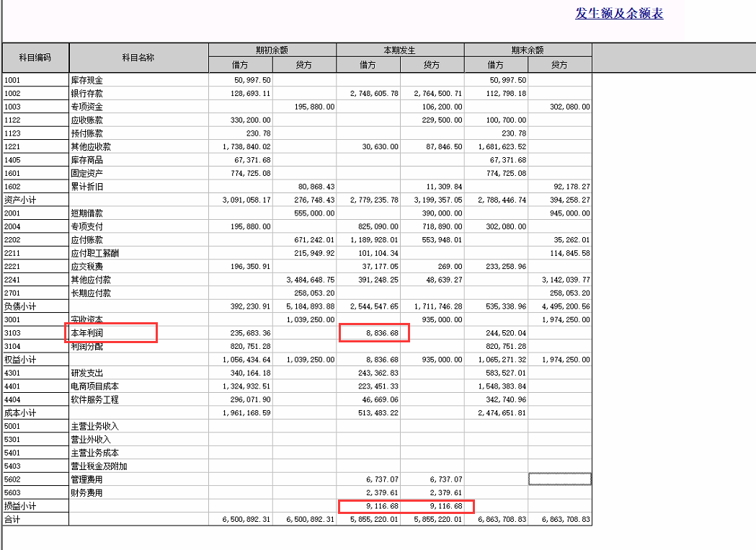Select the 负债小计 subtotal row label
This screenshot has width=756, height=550.
19,306
